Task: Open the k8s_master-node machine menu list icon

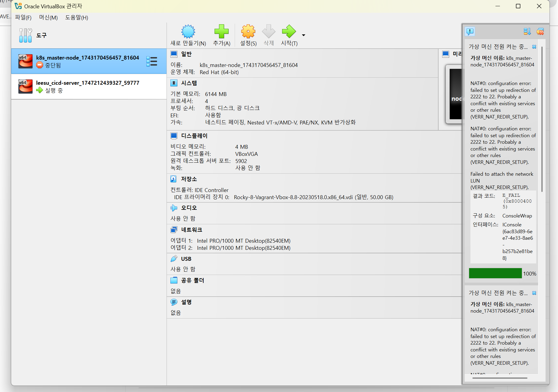Action: pos(152,61)
